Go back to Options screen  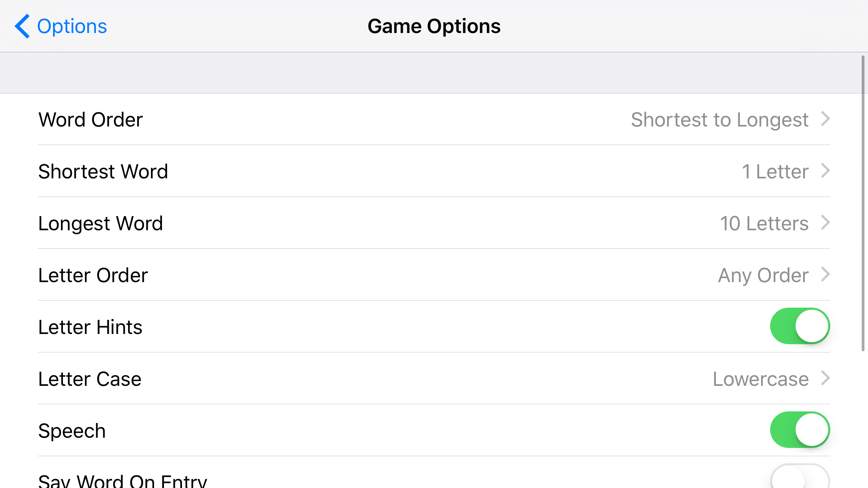click(72, 26)
